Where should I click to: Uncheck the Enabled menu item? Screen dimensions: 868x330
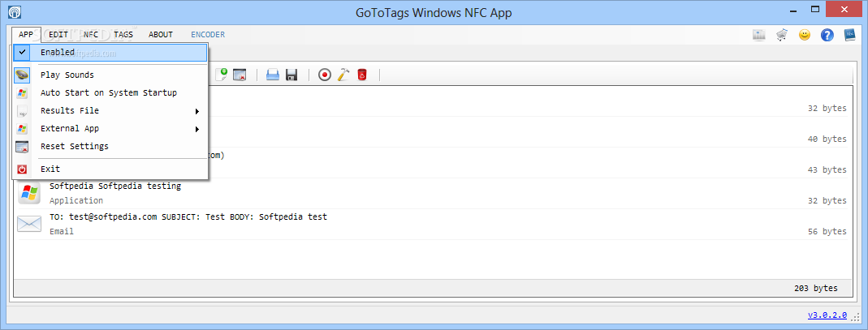click(x=110, y=53)
